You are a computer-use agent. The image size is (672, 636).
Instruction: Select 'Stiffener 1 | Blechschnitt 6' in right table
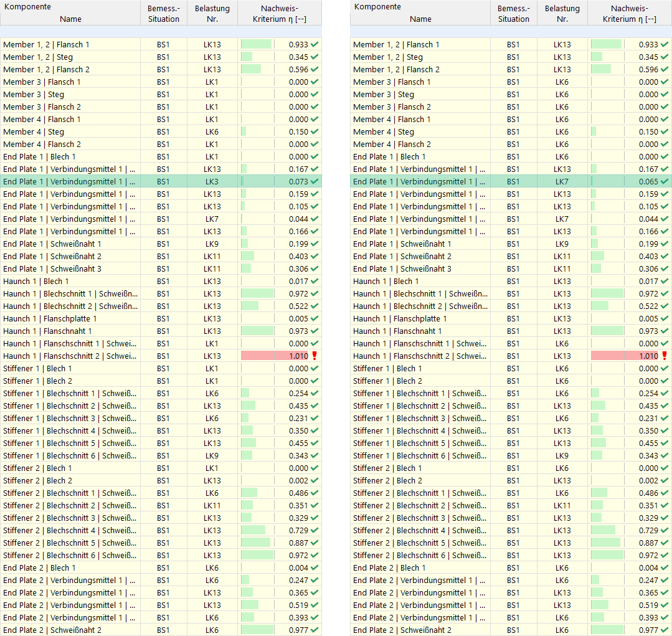tap(420, 455)
